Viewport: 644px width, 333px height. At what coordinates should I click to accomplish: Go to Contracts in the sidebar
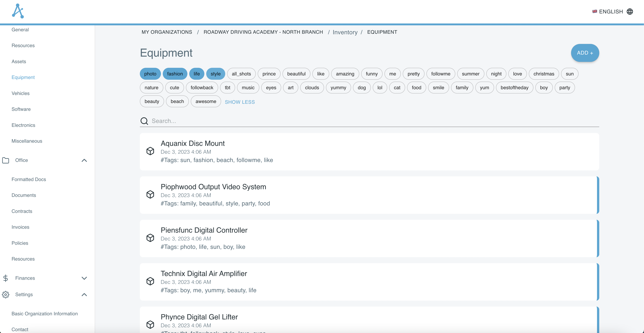coord(22,211)
